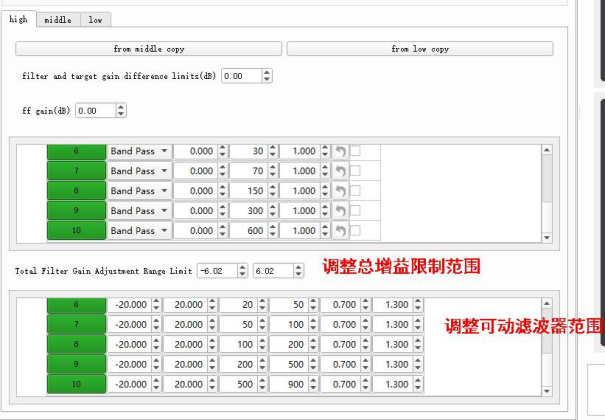
Task: Click the lower range table scrollbar thumb
Action: coord(547,331)
